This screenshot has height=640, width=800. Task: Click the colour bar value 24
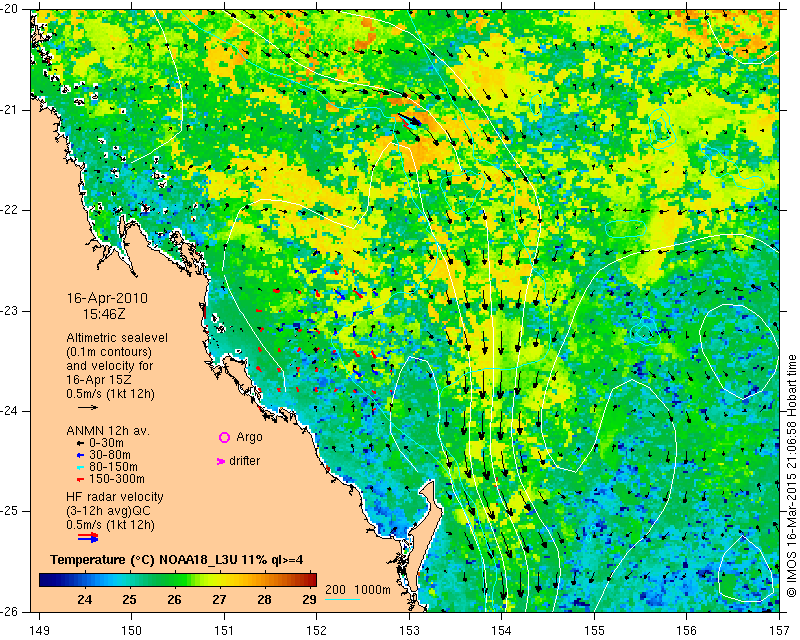click(85, 599)
